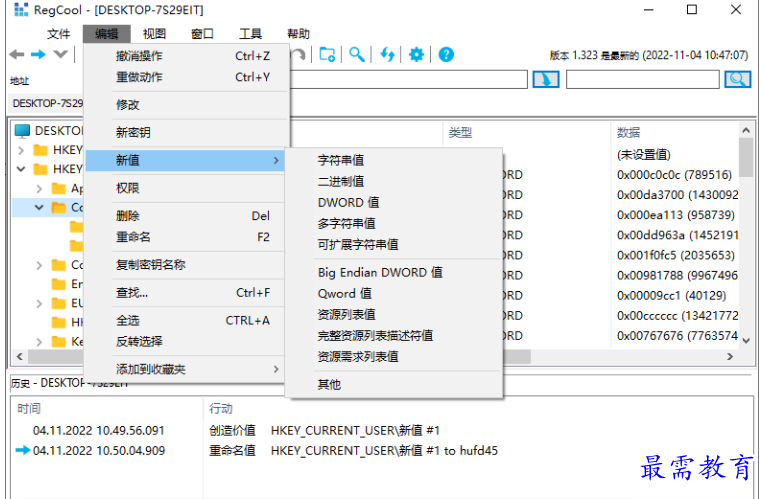The width and height of the screenshot is (762, 499).
Task: Click the magnifier search toolbar icon
Action: coord(357,54)
